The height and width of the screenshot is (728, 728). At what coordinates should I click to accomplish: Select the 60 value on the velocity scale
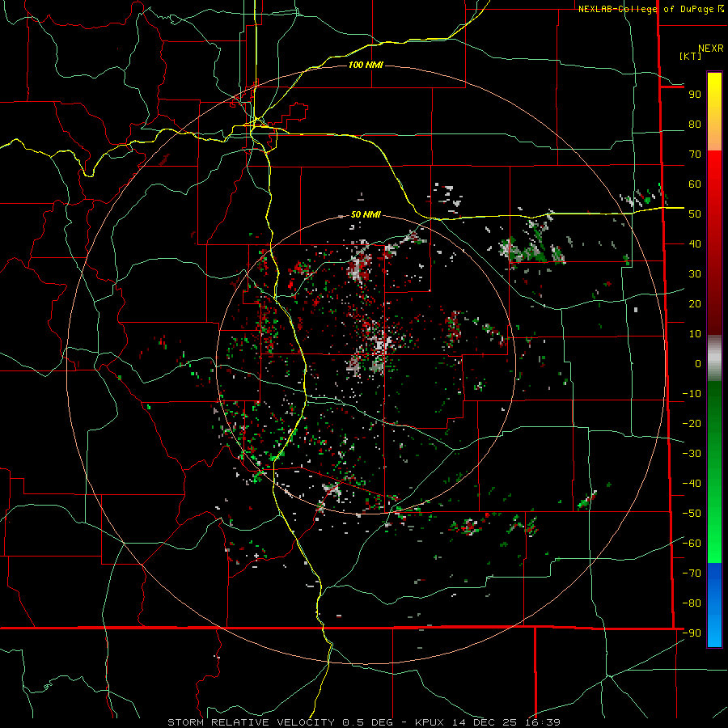coord(695,184)
